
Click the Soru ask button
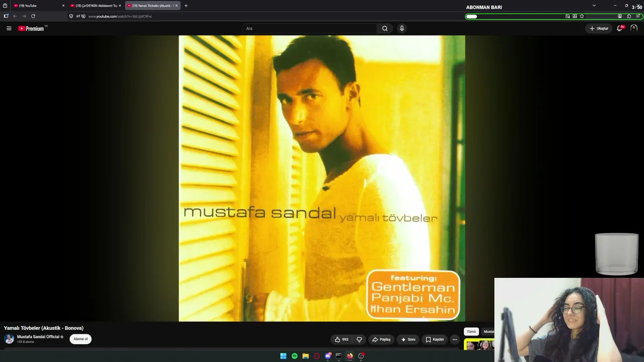click(408, 339)
